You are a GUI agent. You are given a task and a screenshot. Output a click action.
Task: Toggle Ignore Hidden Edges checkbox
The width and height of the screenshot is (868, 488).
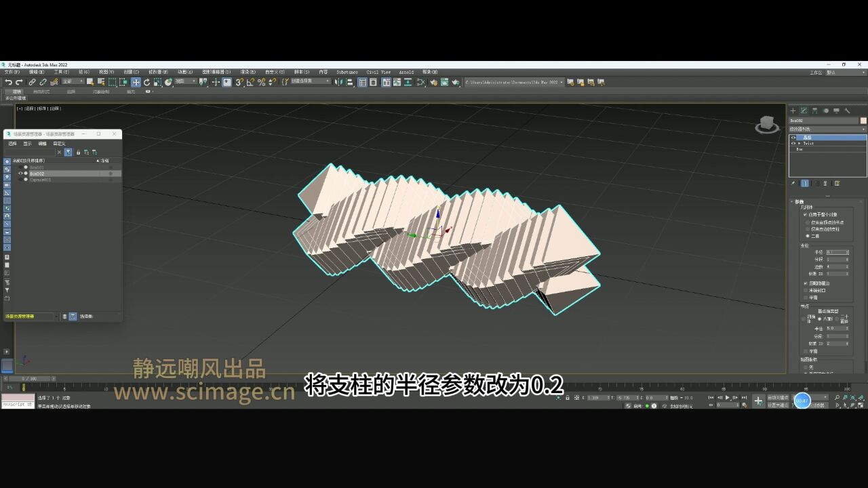805,283
